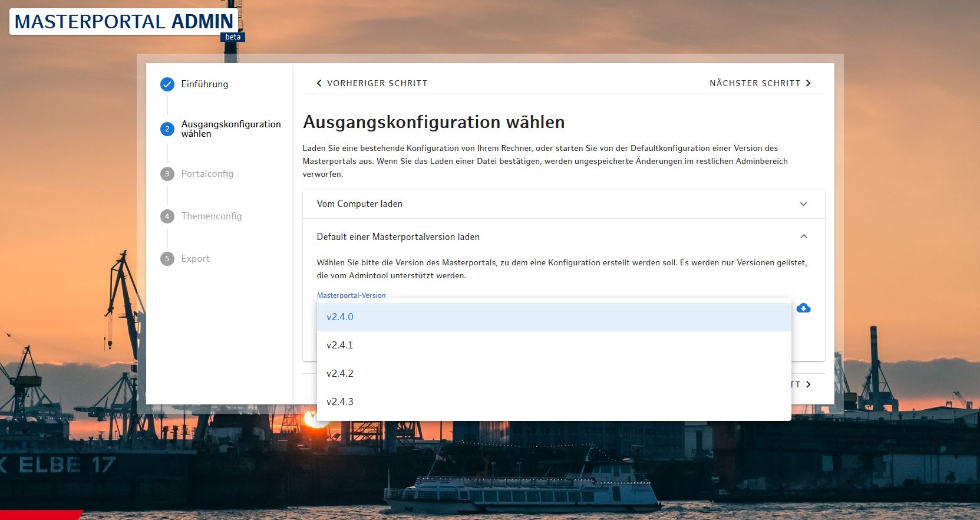Image resolution: width=980 pixels, height=520 pixels.
Task: Click the beta badge under the logo
Action: (x=233, y=37)
